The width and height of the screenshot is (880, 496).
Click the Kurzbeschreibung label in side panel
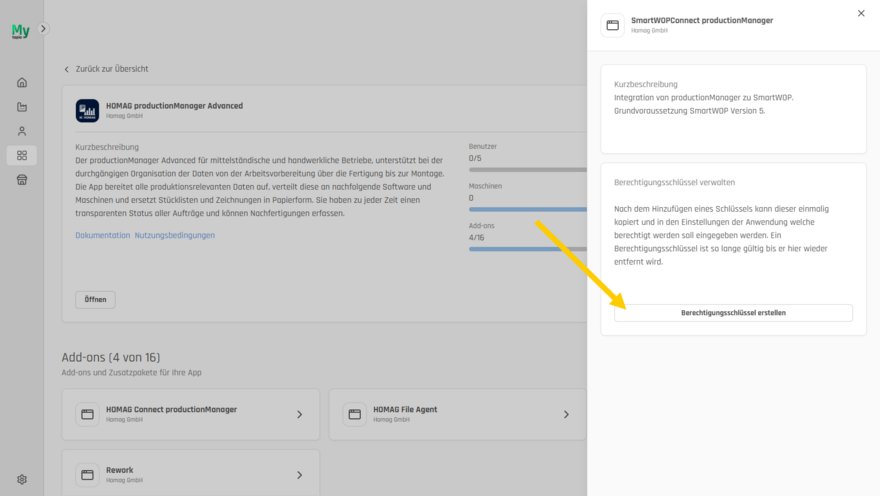pos(645,84)
